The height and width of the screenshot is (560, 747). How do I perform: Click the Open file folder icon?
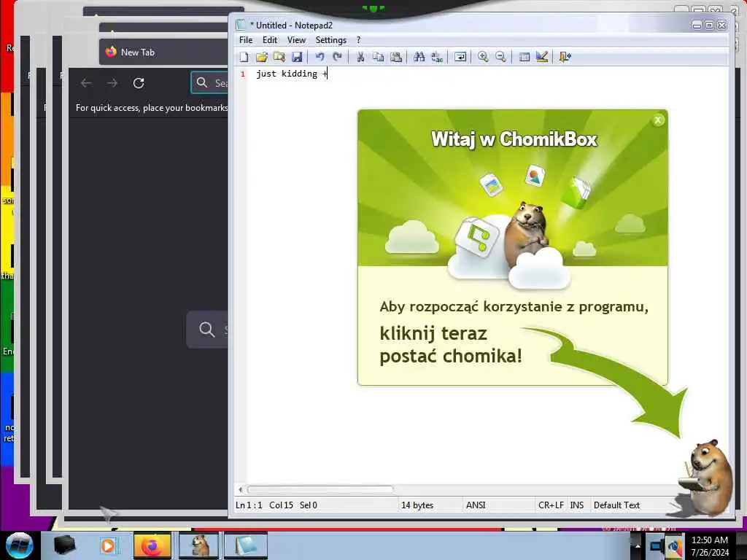[262, 57]
